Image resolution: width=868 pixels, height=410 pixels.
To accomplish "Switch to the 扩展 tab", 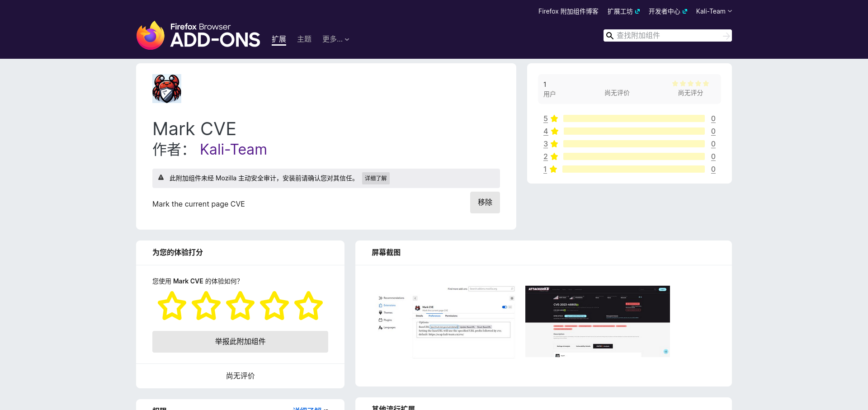I will tap(279, 39).
